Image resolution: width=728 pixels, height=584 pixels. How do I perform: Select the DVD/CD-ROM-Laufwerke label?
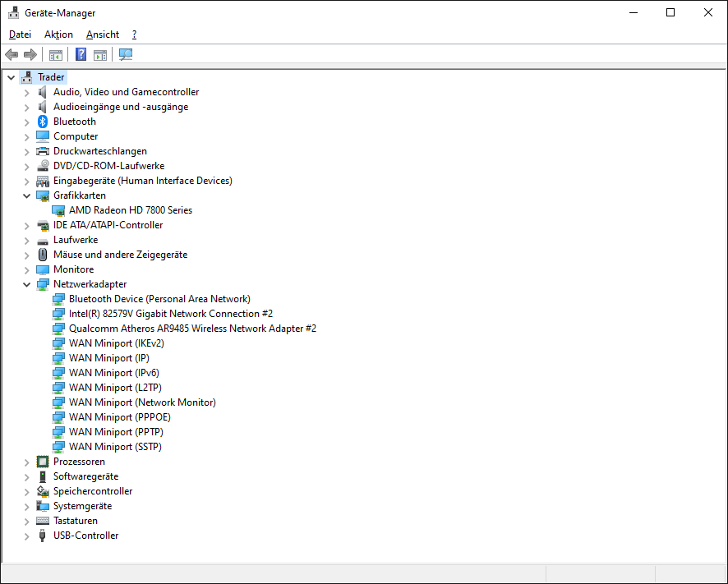click(x=109, y=166)
